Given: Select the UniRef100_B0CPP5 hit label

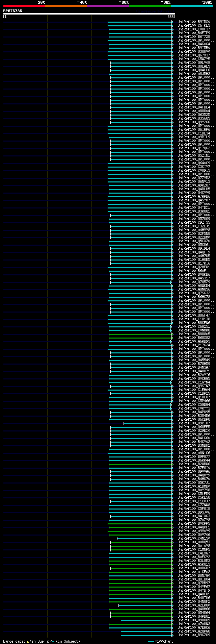Looking at the screenshot, I should click(x=194, y=523).
